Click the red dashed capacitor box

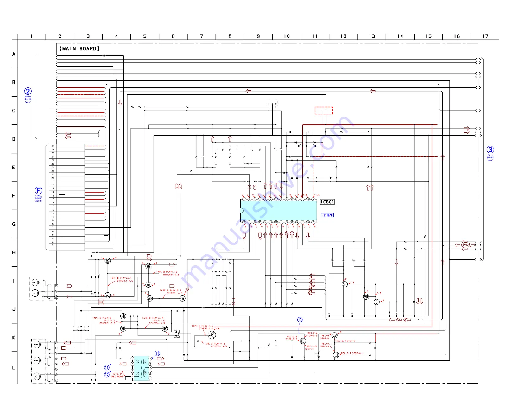point(324,111)
